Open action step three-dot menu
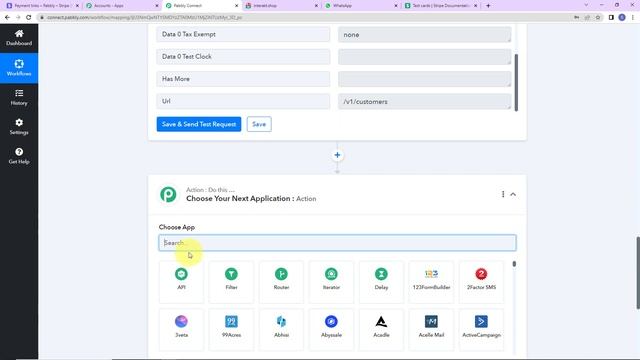The width and height of the screenshot is (640, 360). coord(503,194)
